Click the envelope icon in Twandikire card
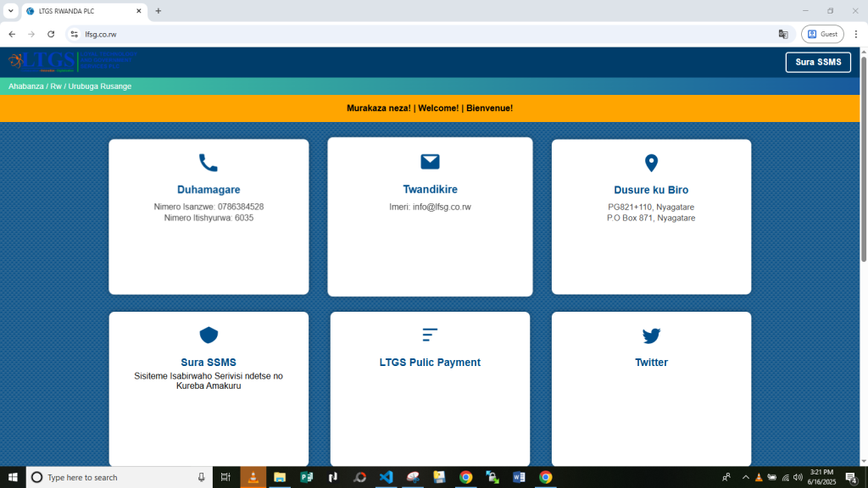 point(430,162)
